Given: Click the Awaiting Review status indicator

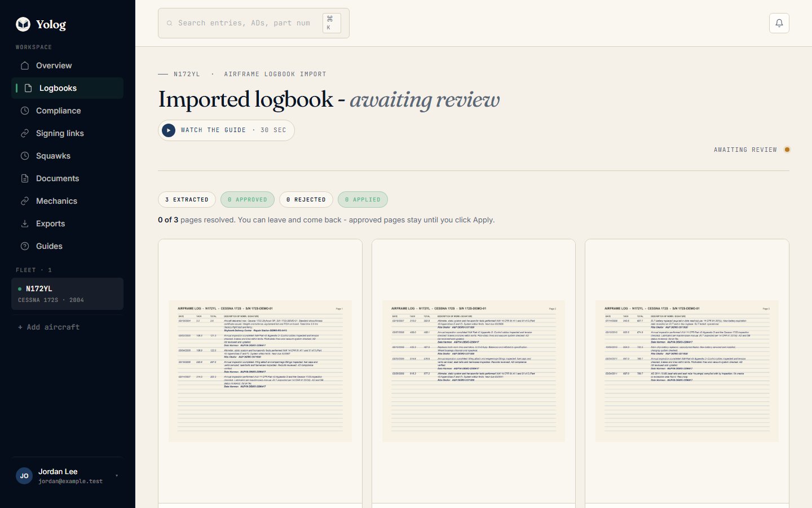Looking at the screenshot, I should tap(752, 150).
